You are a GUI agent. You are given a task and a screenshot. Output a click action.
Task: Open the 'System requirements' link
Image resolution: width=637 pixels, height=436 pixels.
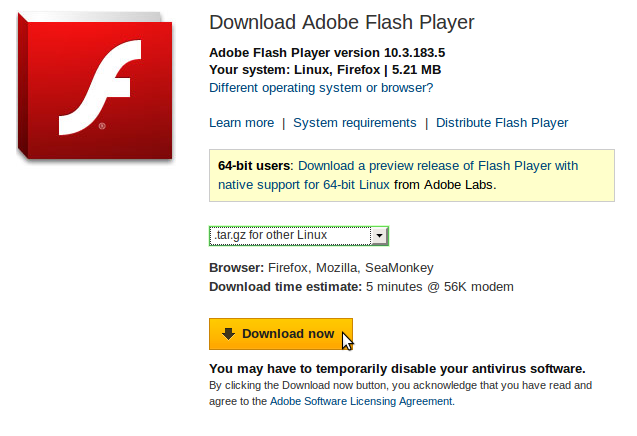tap(355, 123)
